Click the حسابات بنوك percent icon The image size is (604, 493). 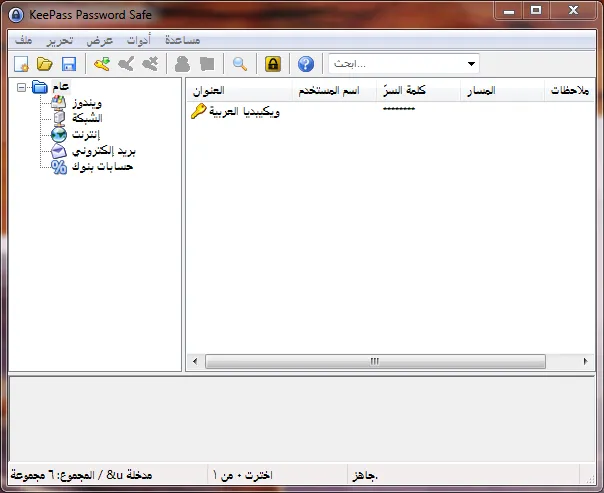pos(59,167)
